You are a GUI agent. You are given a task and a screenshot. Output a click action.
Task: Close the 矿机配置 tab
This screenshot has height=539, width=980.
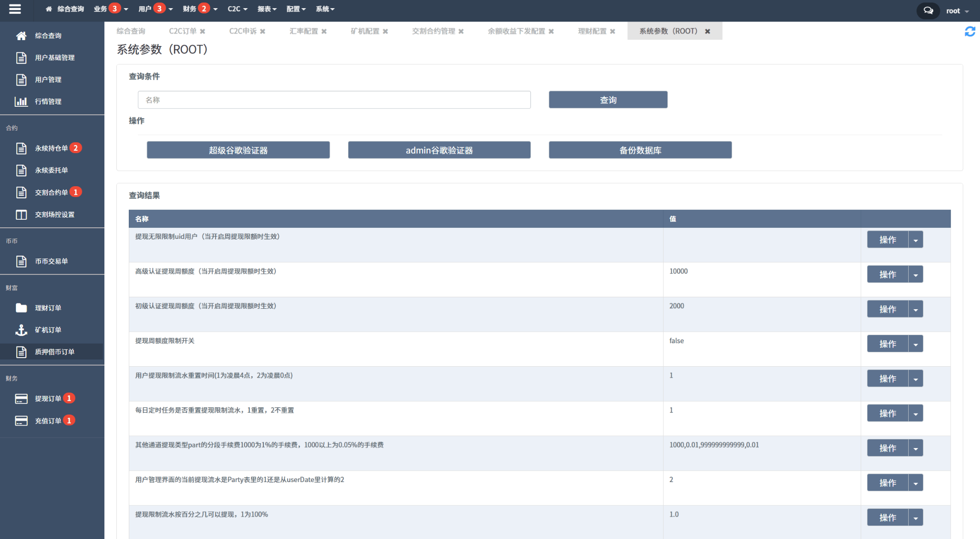pos(385,32)
